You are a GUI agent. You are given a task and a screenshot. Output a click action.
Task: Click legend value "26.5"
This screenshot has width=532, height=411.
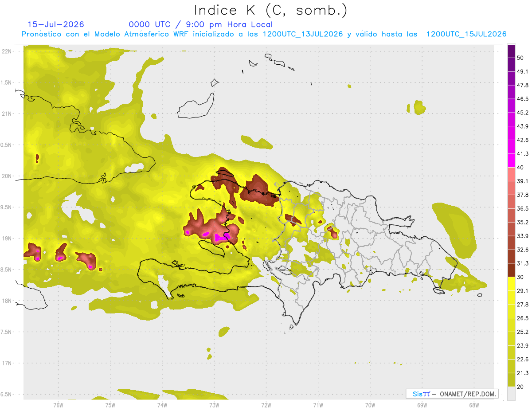point(523,318)
